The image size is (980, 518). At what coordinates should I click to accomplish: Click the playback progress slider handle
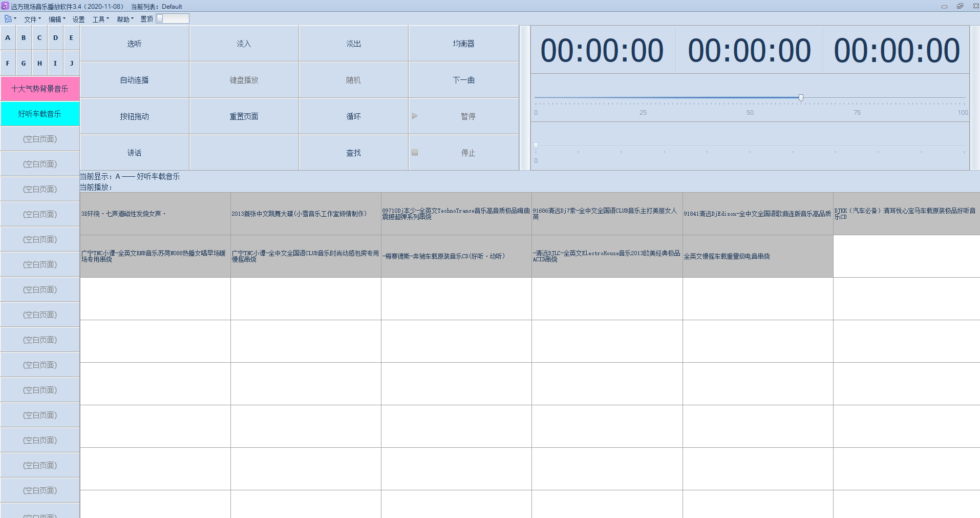(536, 146)
